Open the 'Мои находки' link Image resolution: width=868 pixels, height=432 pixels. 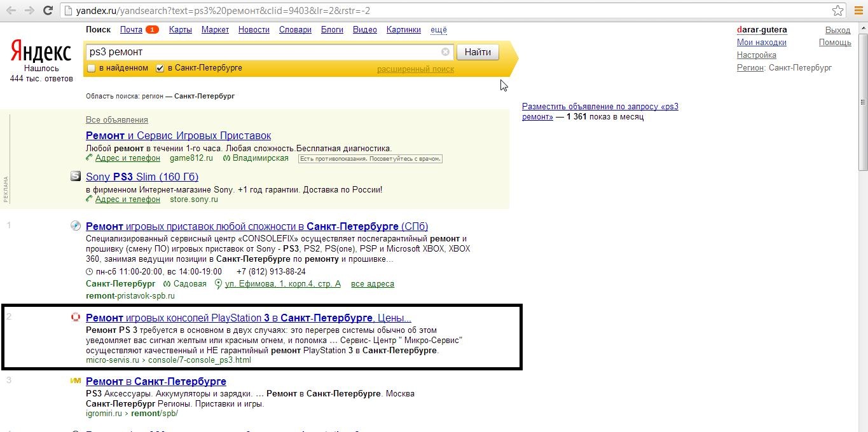(x=762, y=43)
